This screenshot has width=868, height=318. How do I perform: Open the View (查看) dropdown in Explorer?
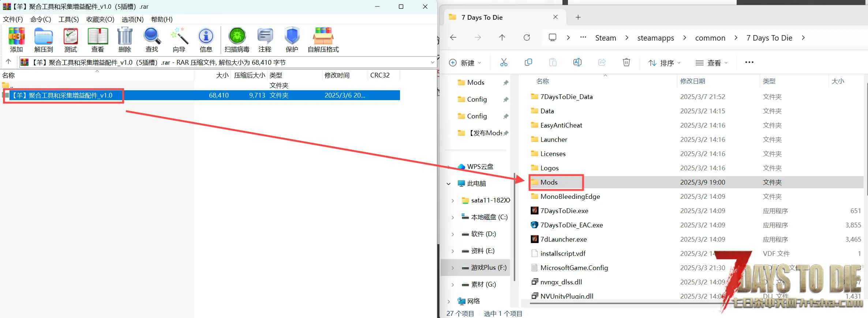[x=711, y=63]
